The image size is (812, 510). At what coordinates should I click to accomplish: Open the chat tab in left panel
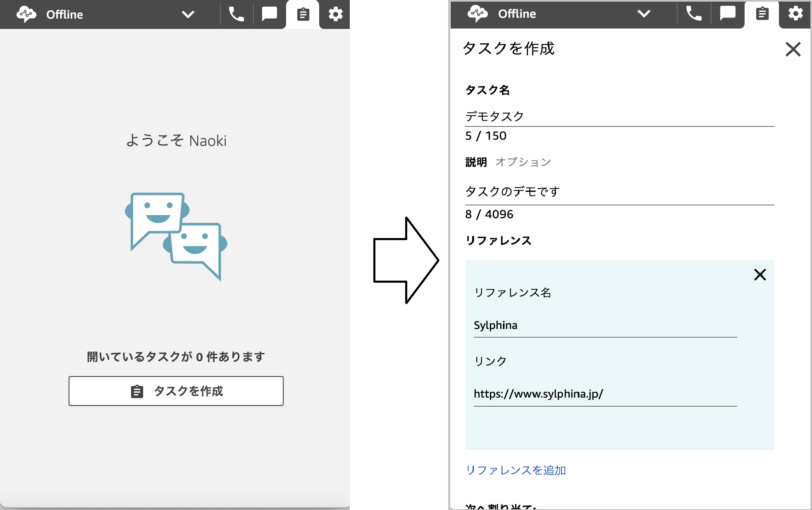click(x=270, y=14)
